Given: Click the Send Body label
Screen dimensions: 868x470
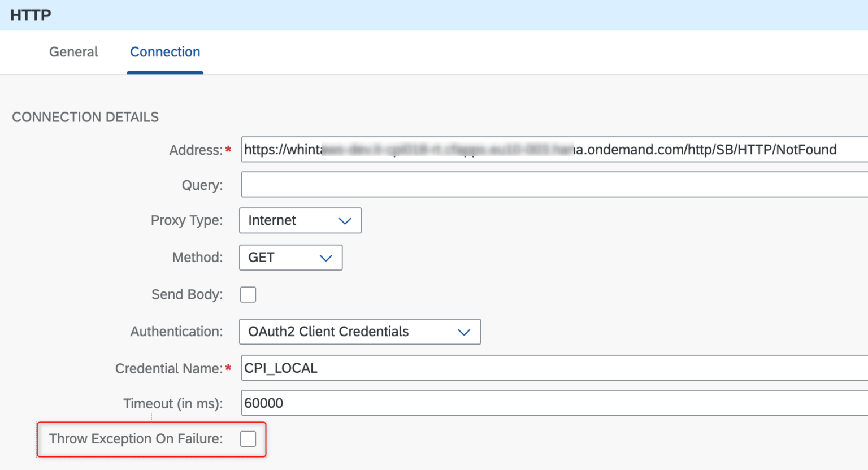Looking at the screenshot, I should [x=187, y=295].
